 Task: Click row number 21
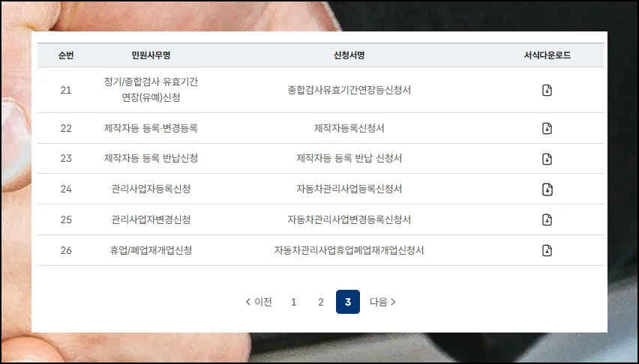[x=66, y=90]
